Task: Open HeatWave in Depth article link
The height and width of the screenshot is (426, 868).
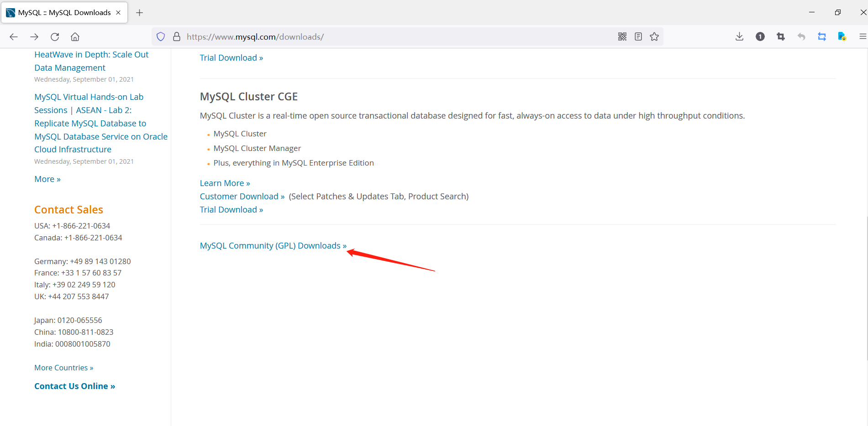Action: coord(91,61)
